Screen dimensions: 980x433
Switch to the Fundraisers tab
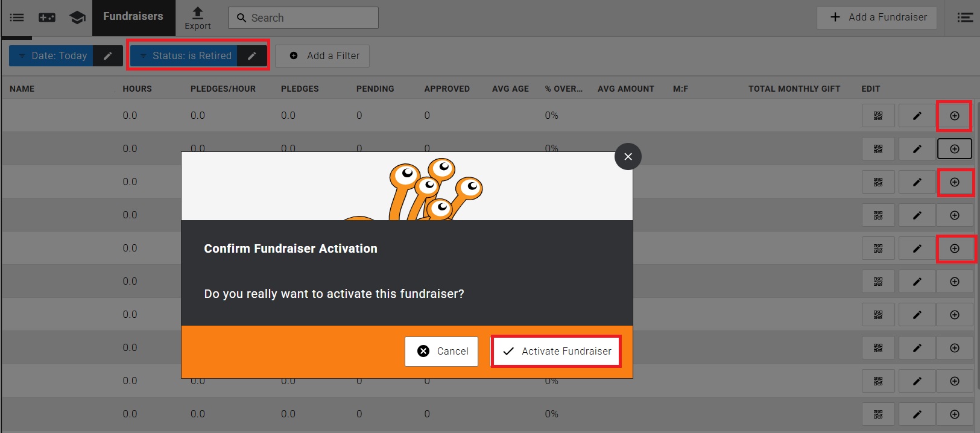[x=133, y=17]
